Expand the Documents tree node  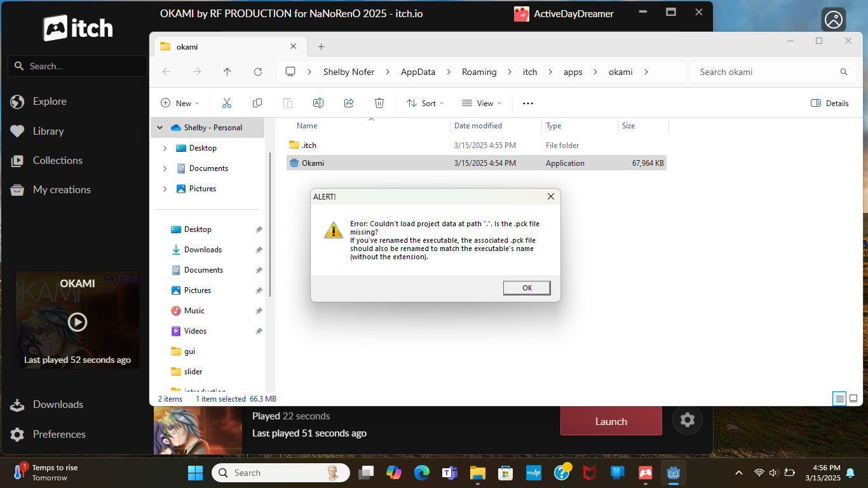(x=165, y=168)
